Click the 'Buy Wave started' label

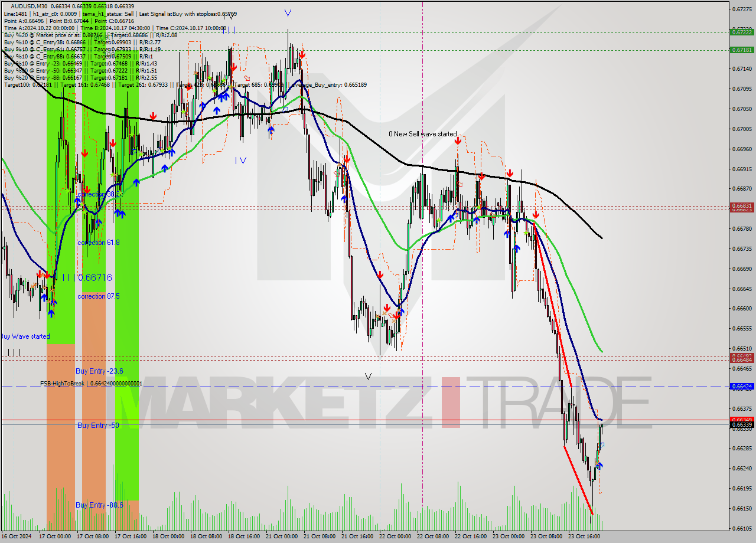25,336
